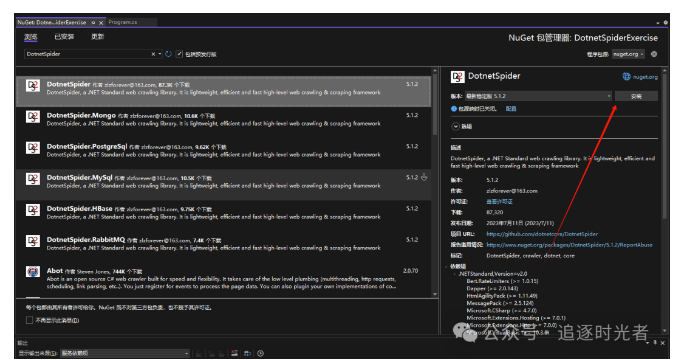Click the DotnetSpider.Mongo package icon
684x360 pixels.
click(x=33, y=117)
